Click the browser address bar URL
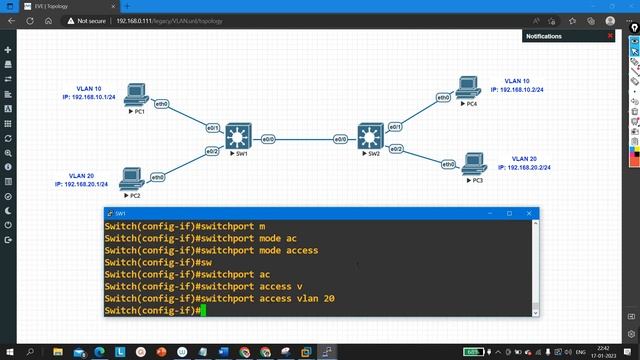 point(169,21)
